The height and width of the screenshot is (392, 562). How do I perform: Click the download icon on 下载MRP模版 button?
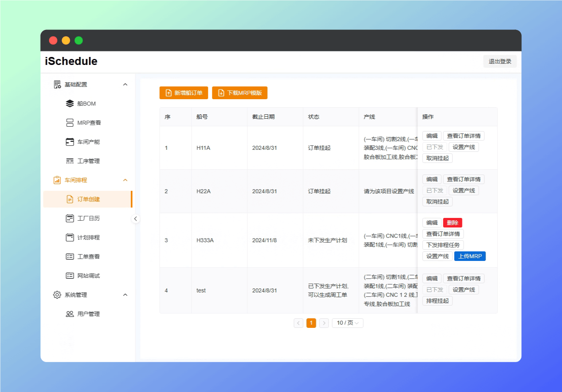[221, 93]
